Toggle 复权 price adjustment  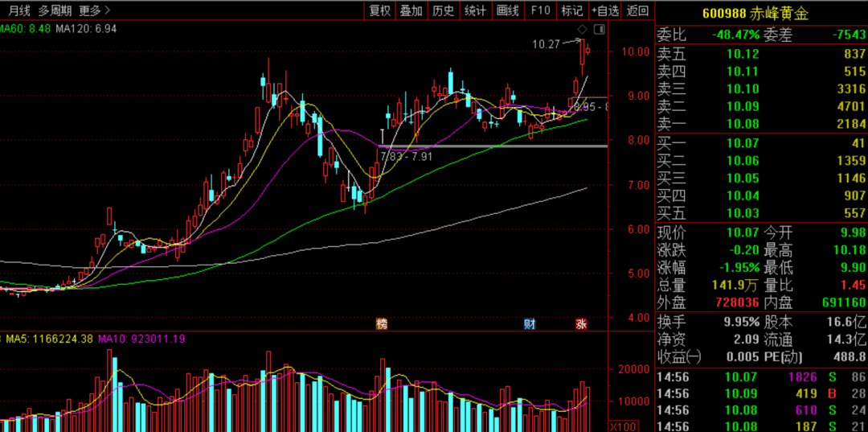point(379,10)
